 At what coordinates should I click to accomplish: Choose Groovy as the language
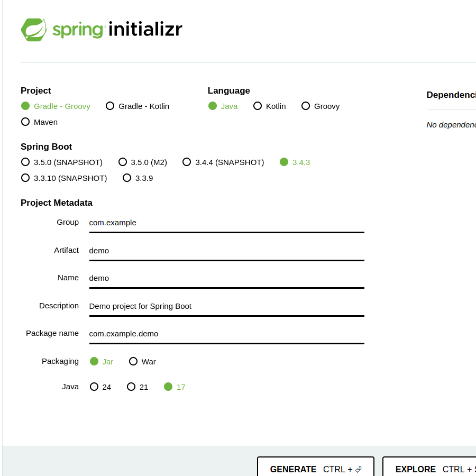click(x=321, y=106)
